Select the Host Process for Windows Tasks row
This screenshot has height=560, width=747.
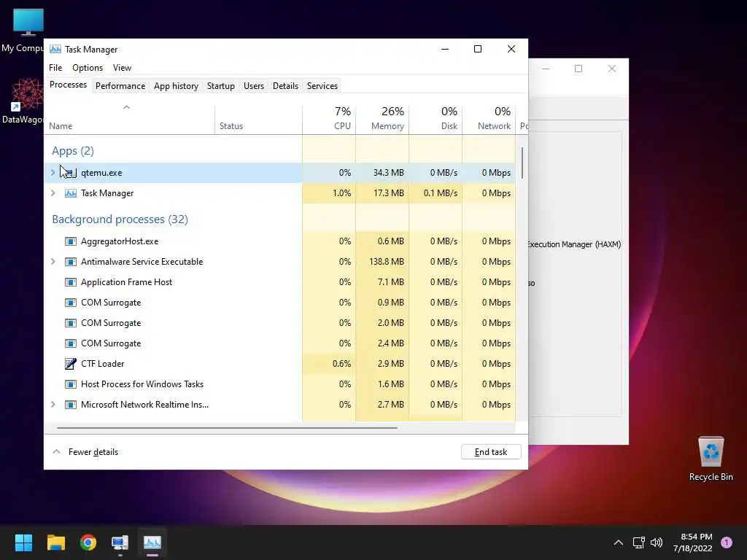pyautogui.click(x=280, y=384)
